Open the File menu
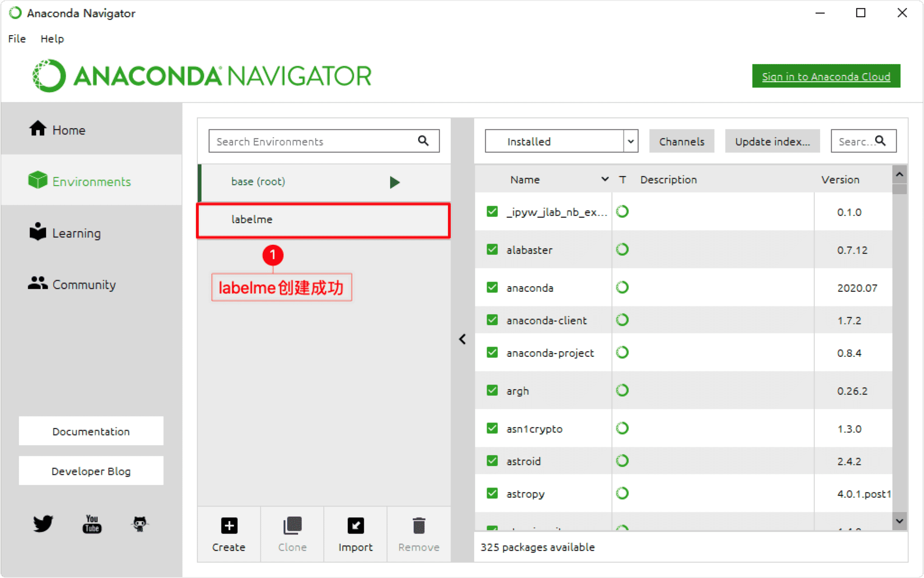This screenshot has height=578, width=924. [17, 39]
